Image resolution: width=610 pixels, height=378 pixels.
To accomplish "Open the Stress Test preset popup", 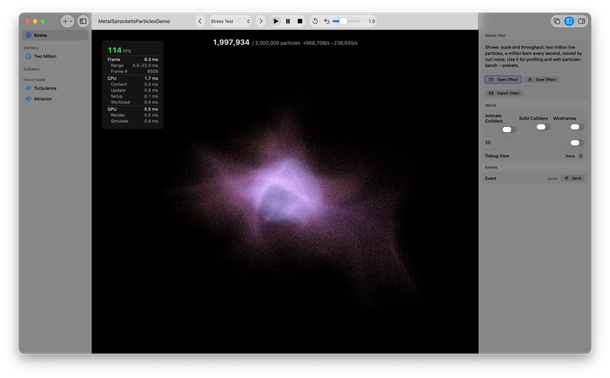I will [230, 21].
